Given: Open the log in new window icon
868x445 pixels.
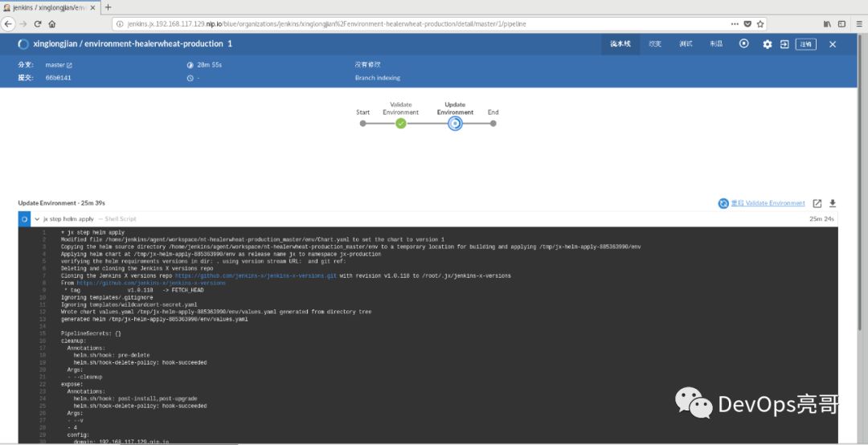Looking at the screenshot, I should pos(817,203).
